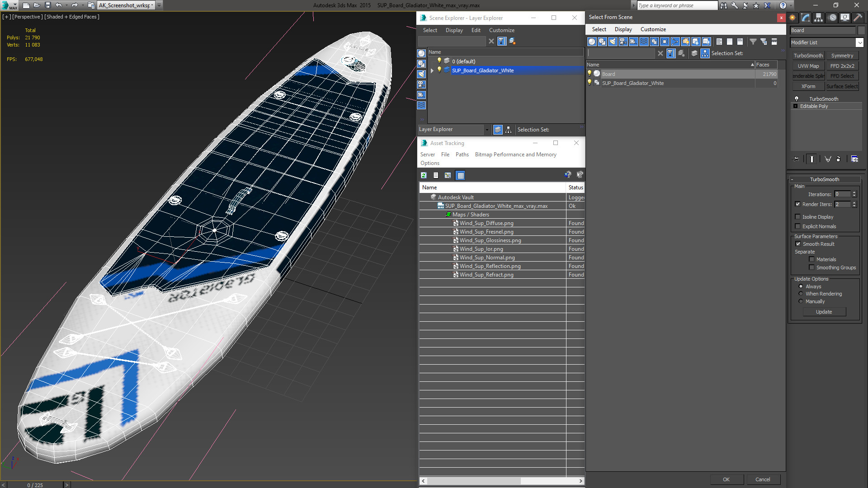Open the Hierarchy command panel tab

(818, 18)
